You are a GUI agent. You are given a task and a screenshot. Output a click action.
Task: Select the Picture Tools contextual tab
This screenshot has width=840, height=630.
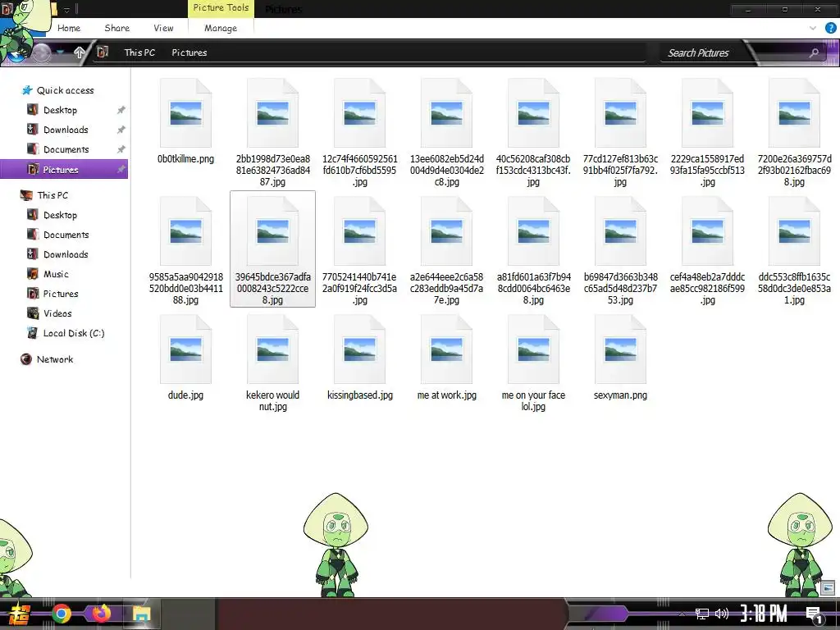coord(221,8)
